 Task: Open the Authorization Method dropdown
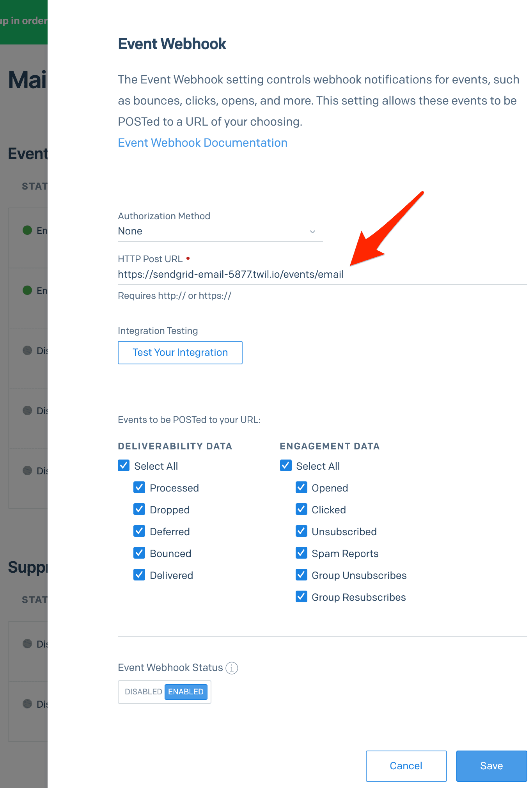click(220, 231)
